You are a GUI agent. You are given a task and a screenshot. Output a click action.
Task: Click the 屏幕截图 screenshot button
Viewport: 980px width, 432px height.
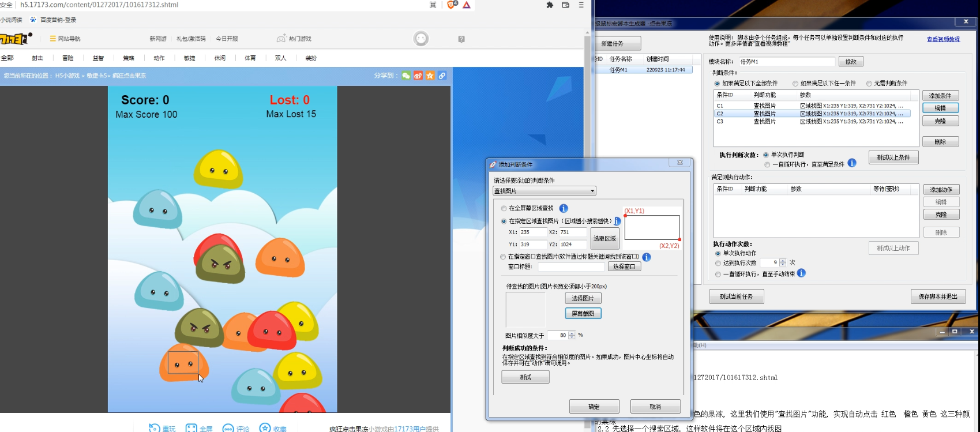coord(583,313)
